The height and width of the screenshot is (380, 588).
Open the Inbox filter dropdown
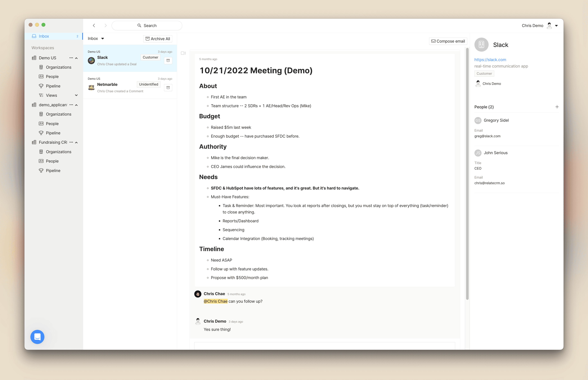click(96, 38)
